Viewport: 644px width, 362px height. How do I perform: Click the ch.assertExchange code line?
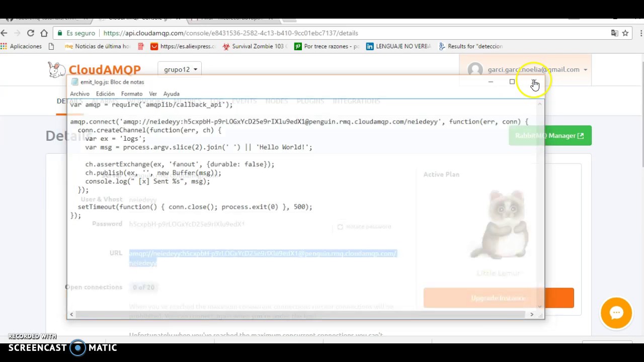pos(180,164)
